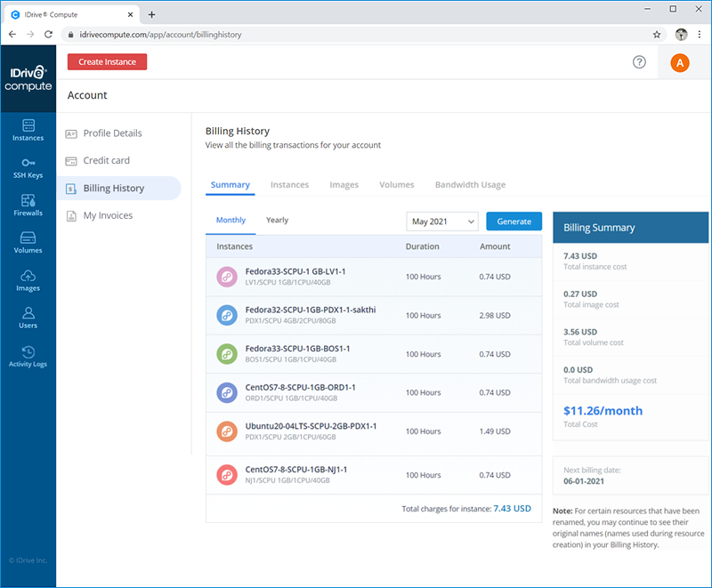Open the browser profile avatar
Image resolution: width=712 pixels, height=588 pixels.
[681, 35]
